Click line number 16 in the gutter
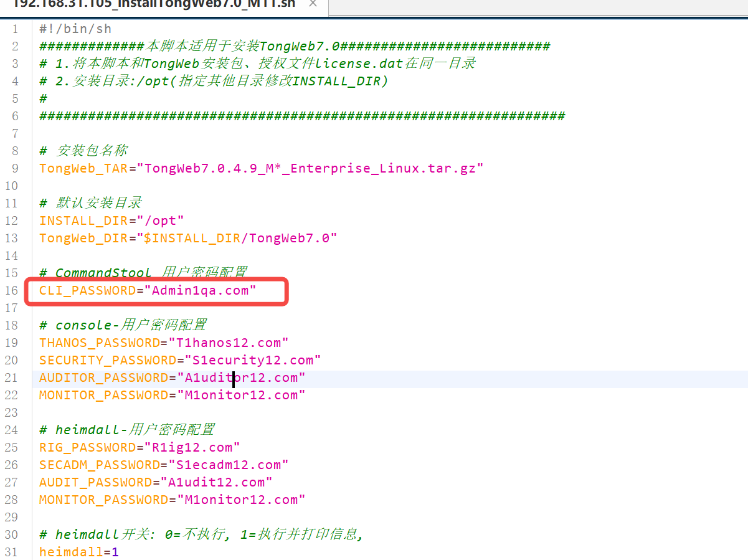This screenshot has width=748, height=560. click(11, 290)
